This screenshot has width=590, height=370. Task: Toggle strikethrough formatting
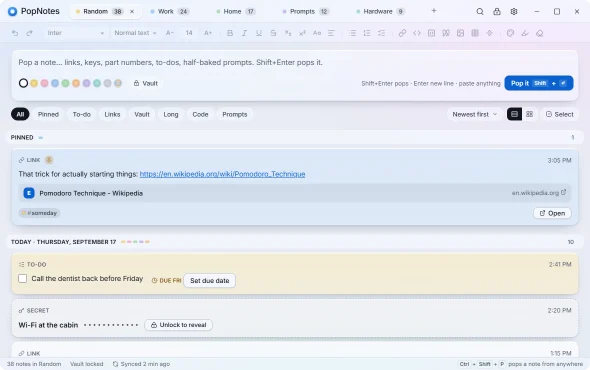point(273,33)
